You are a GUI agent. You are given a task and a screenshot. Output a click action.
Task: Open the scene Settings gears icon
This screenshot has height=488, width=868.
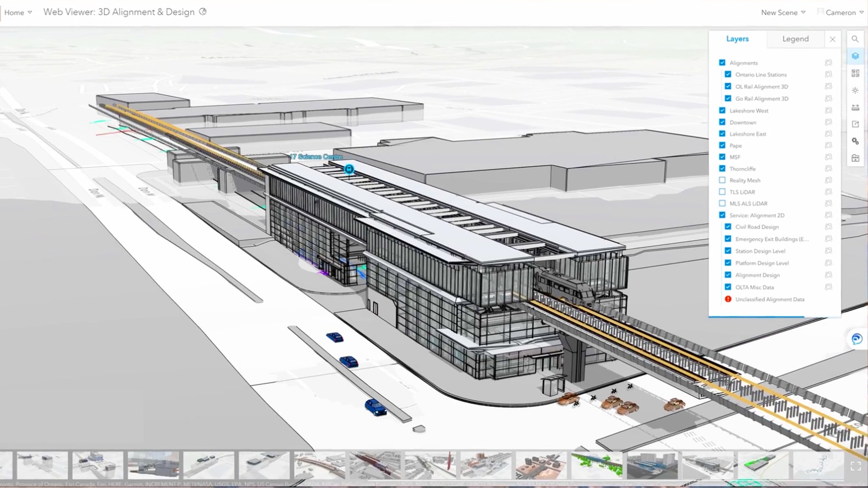click(855, 140)
